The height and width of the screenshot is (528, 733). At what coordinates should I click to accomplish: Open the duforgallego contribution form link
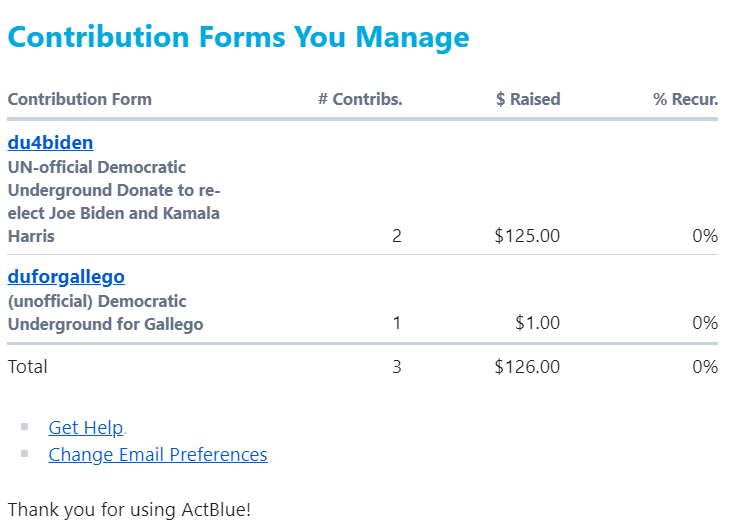point(66,277)
